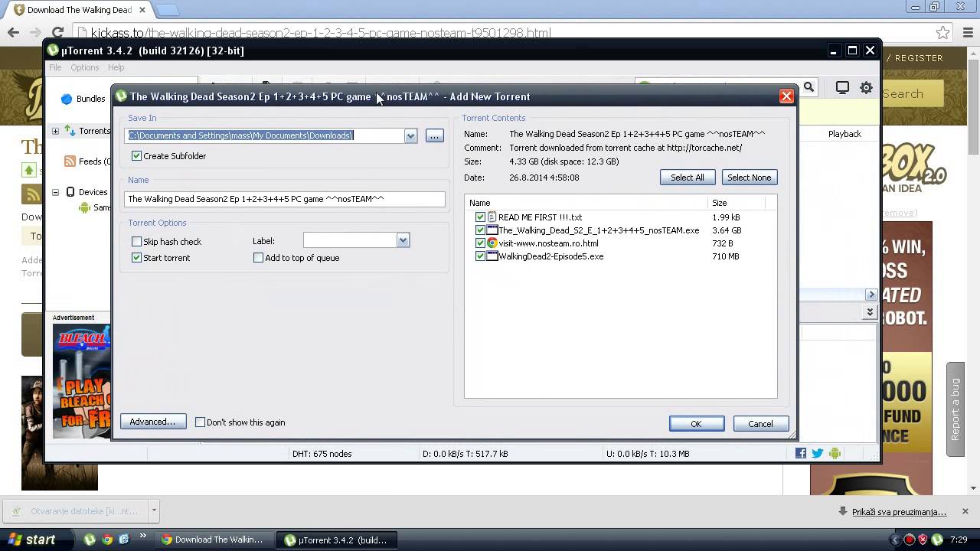Screen dimensions: 980x551
Task: Click the right scroll arrow of torrent list
Action: pyautogui.click(x=871, y=295)
